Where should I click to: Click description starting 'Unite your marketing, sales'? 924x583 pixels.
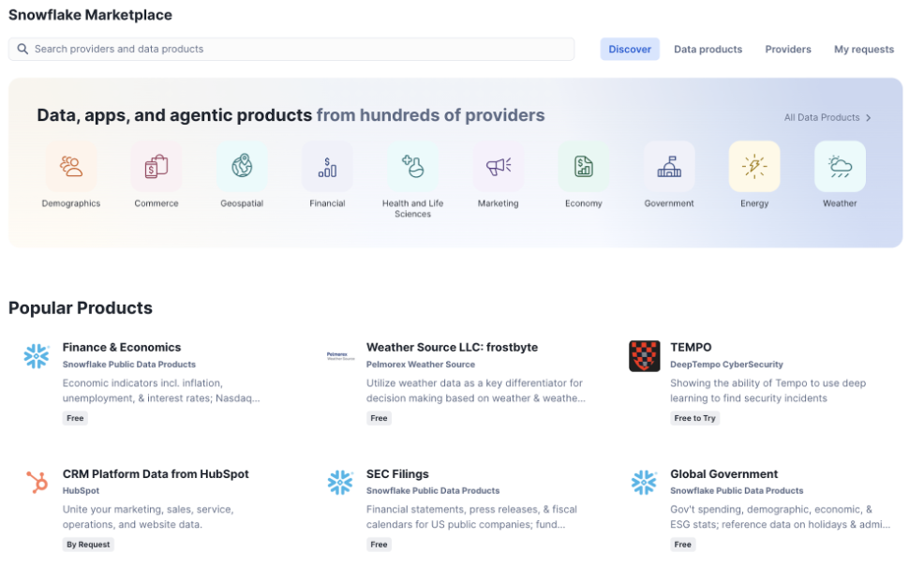pos(148,516)
